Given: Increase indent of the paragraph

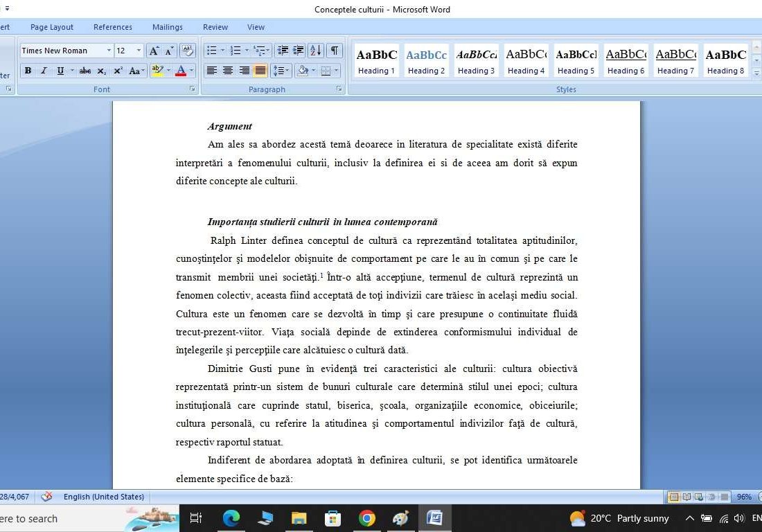Looking at the screenshot, I should (x=299, y=51).
